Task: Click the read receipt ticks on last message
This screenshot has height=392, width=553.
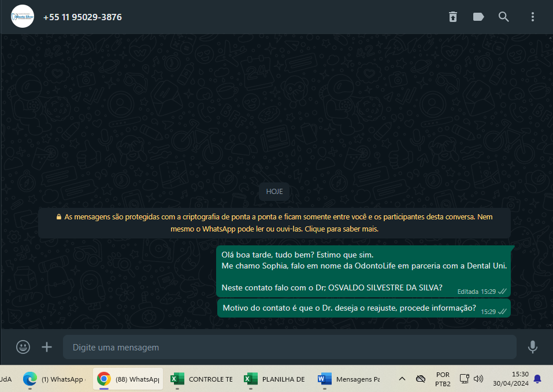Action: coord(502,311)
